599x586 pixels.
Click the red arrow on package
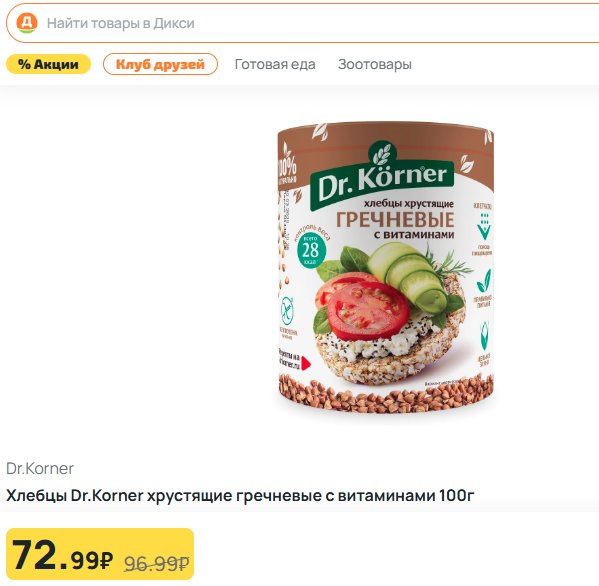[306, 363]
